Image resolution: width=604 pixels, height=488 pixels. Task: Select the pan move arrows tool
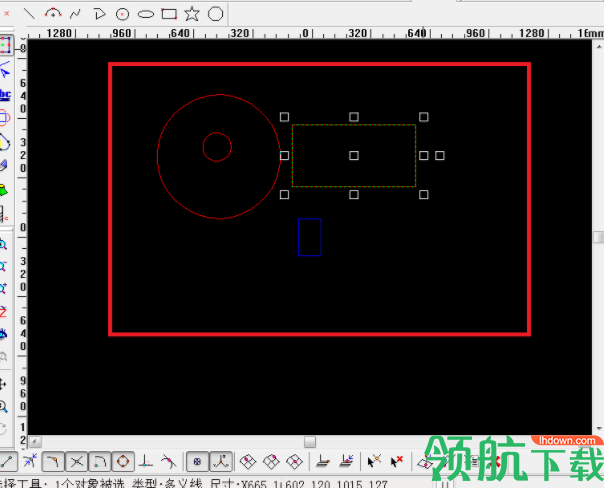point(3,384)
